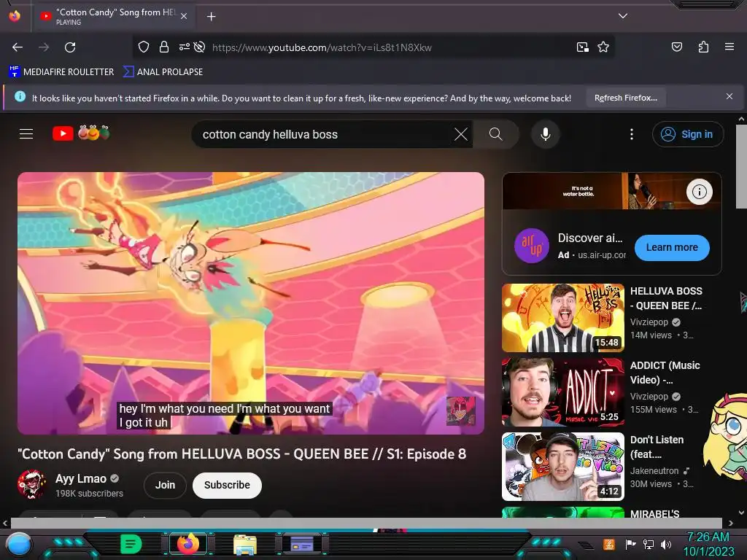Save the page to Pocket
Screen dimensions: 747x560
coord(677,47)
